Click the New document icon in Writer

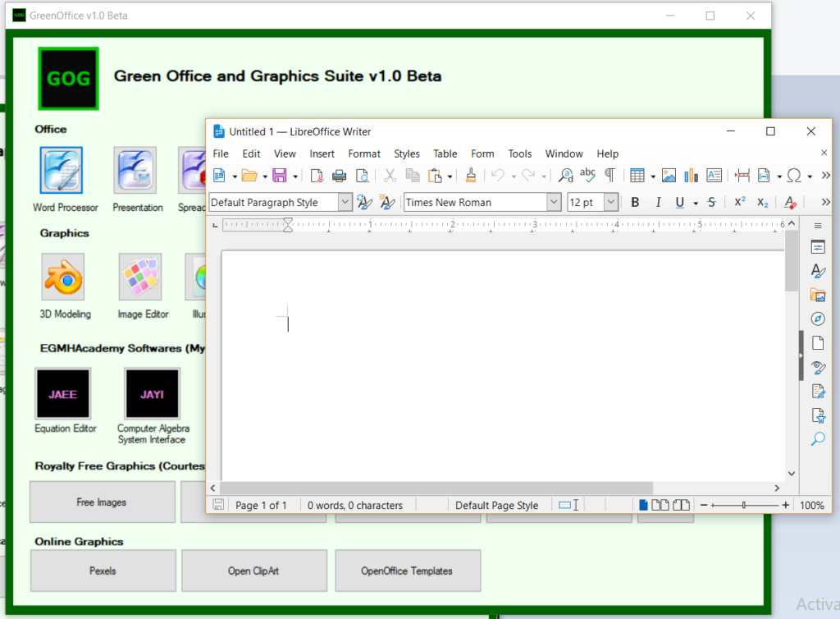[x=220, y=175]
